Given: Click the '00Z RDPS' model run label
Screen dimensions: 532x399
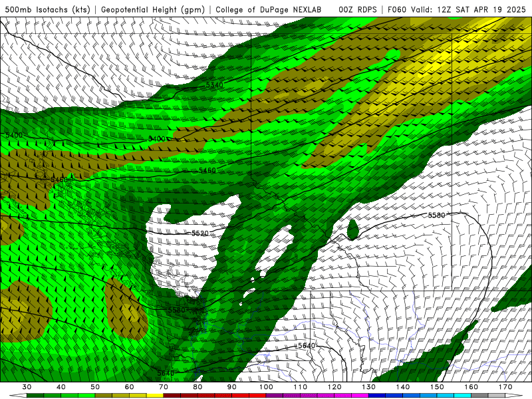Looking at the screenshot, I should pos(358,9).
